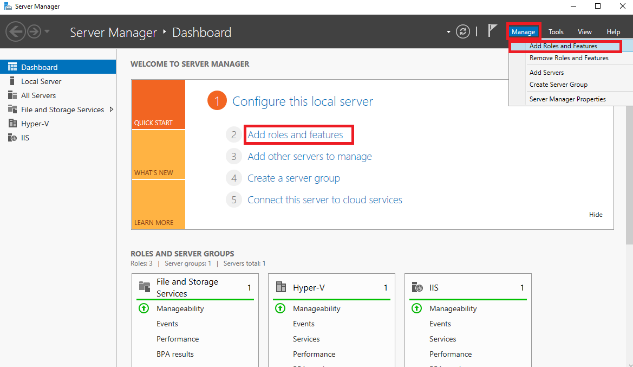Click the forward navigation arrow icon
Image resolution: width=633 pixels, height=367 pixels.
(34, 31)
